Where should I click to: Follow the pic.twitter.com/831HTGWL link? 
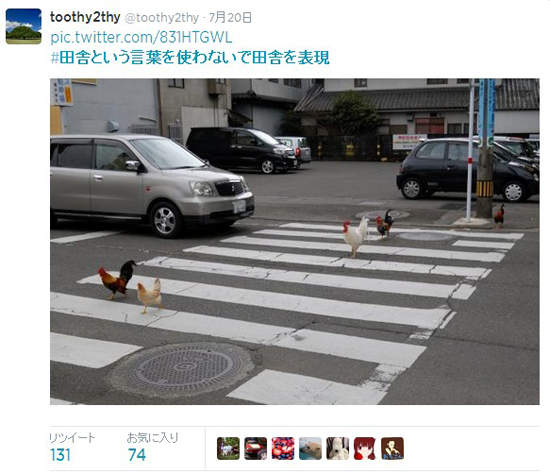(x=141, y=38)
